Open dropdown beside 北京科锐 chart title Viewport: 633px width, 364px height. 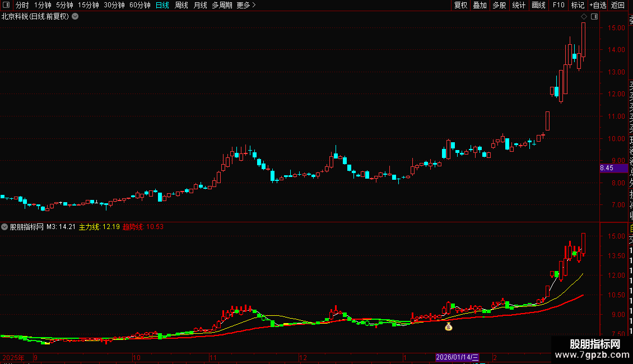(75, 17)
